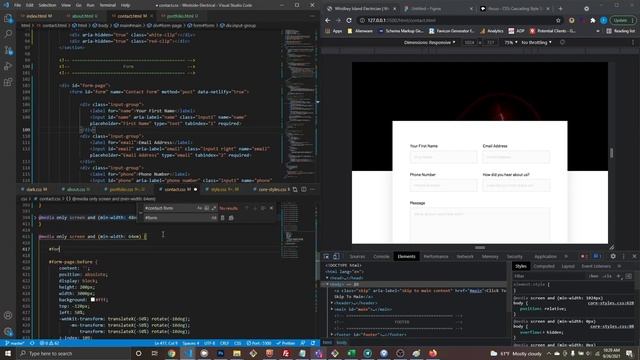Click the rotate icon in device toolbar
This screenshot has height=360, width=640.
point(562,42)
